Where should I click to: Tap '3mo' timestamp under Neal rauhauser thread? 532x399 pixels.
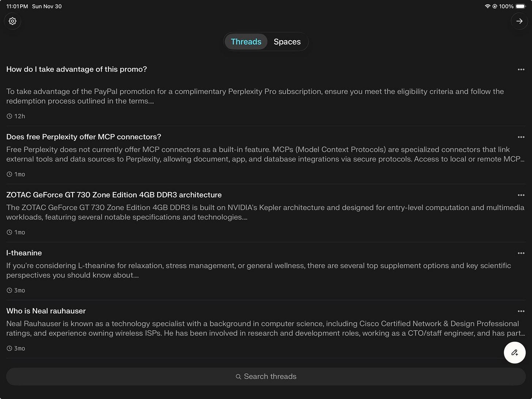[x=20, y=349]
